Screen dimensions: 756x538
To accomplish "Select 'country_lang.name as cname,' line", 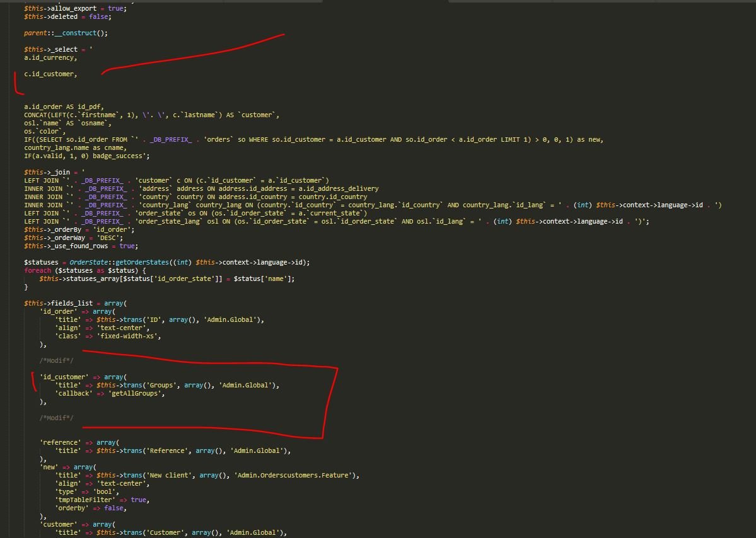I will click(75, 148).
